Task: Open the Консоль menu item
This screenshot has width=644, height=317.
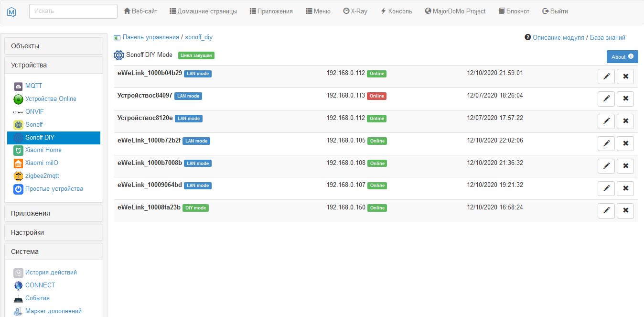Action: coord(396,11)
